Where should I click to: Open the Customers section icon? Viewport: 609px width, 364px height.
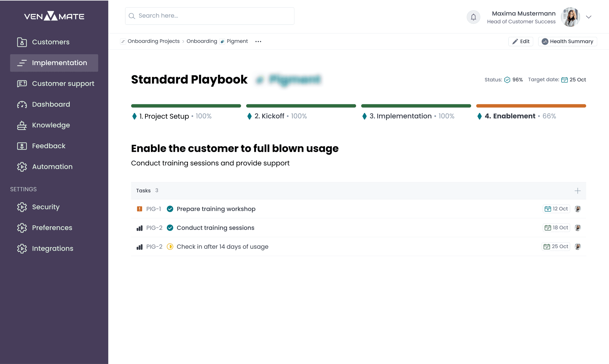[22, 42]
